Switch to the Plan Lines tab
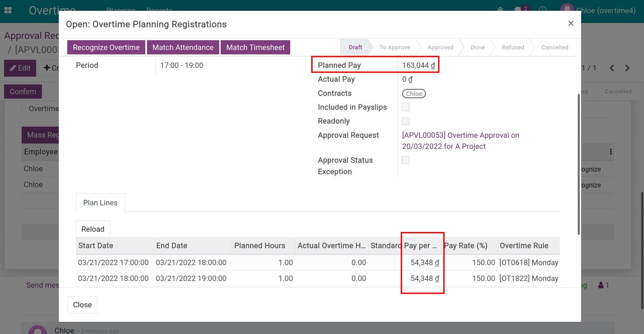The height and width of the screenshot is (334, 644). tap(100, 203)
